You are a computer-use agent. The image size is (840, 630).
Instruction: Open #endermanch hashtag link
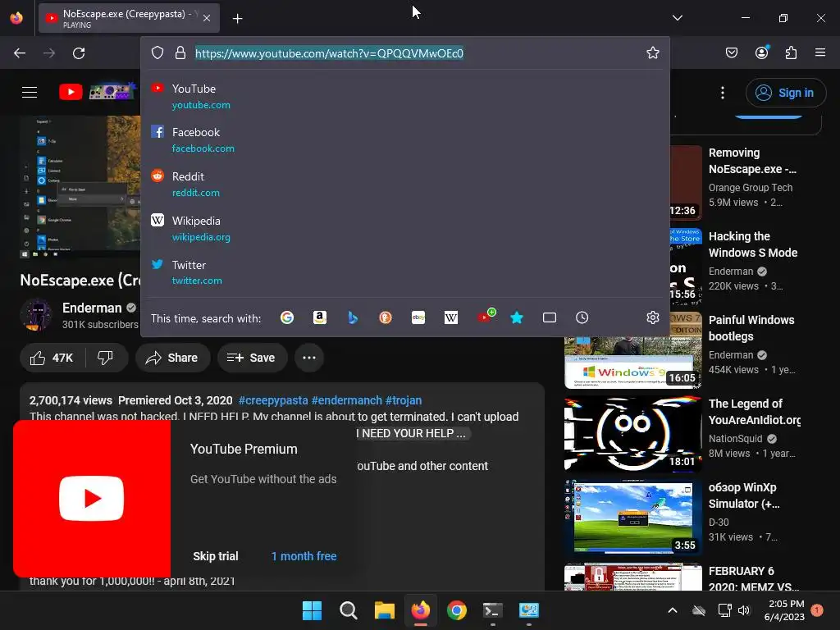point(347,400)
